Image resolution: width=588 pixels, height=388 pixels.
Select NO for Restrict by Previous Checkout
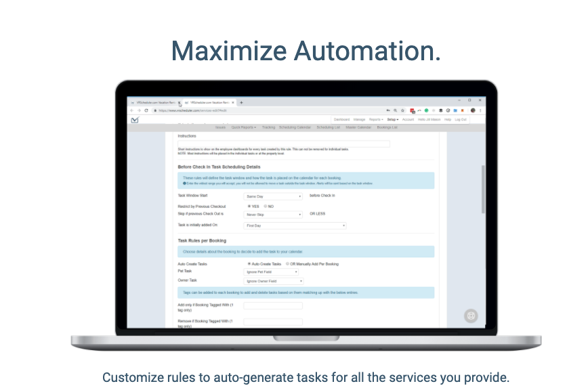click(265, 206)
